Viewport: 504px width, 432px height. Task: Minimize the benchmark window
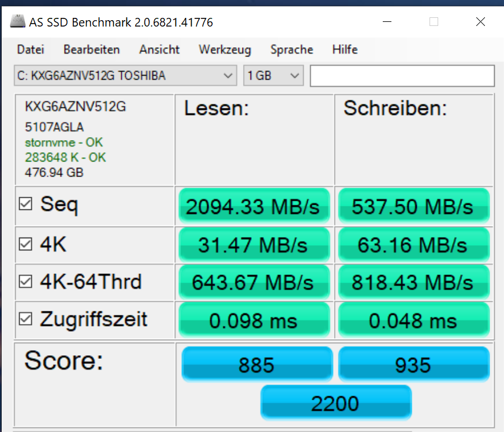point(387,22)
